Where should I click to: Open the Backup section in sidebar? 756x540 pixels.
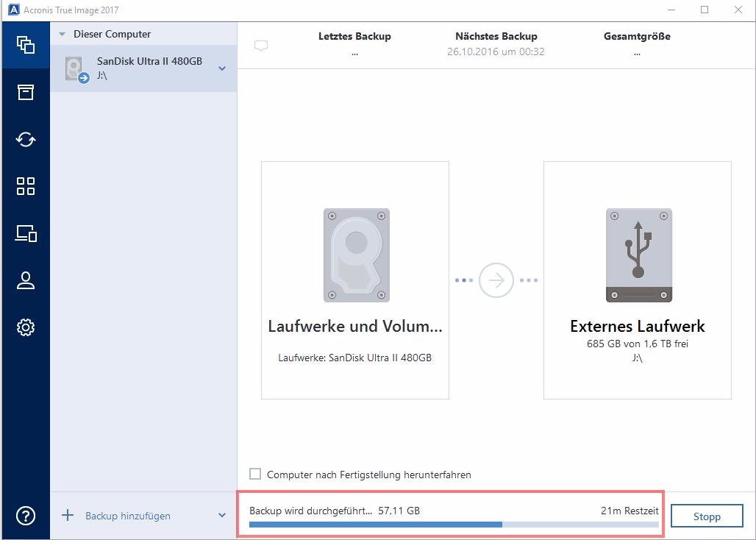(x=26, y=45)
